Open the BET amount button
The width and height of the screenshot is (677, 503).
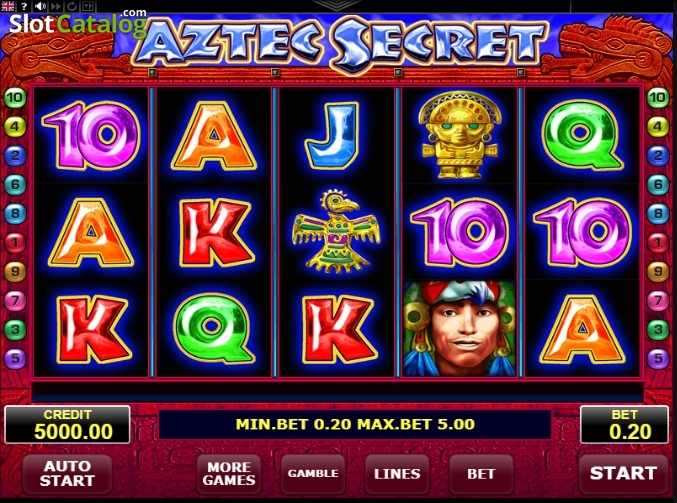[x=481, y=474]
